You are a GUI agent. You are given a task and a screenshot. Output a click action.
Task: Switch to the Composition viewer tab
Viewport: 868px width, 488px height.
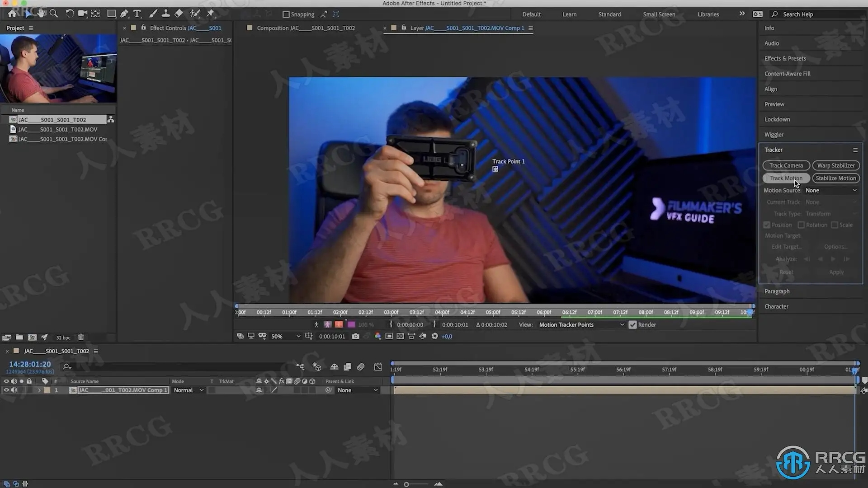306,28
